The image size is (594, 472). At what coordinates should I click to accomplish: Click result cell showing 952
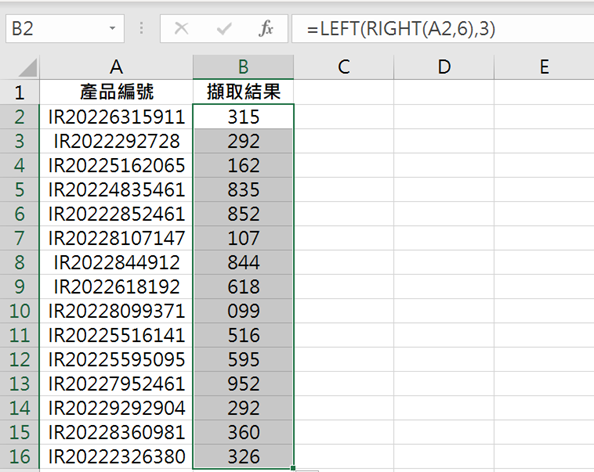pyautogui.click(x=243, y=383)
